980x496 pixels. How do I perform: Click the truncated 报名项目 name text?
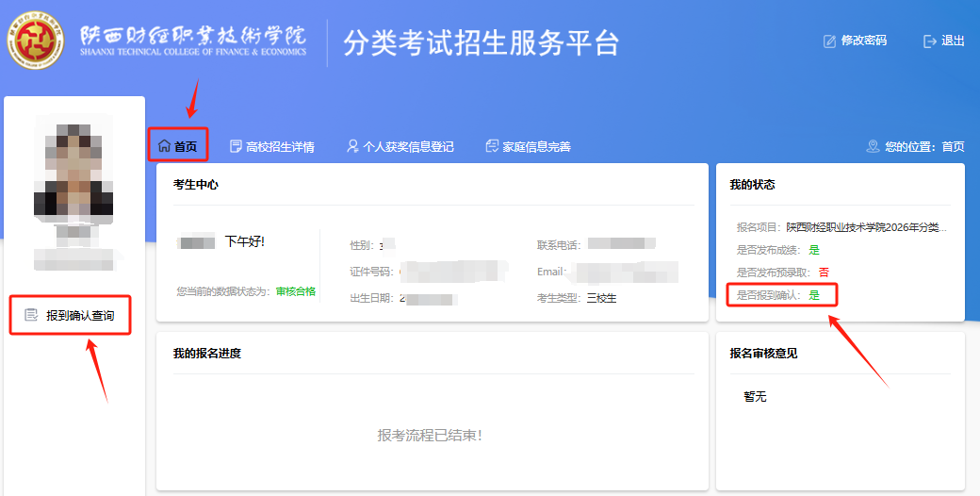click(867, 227)
